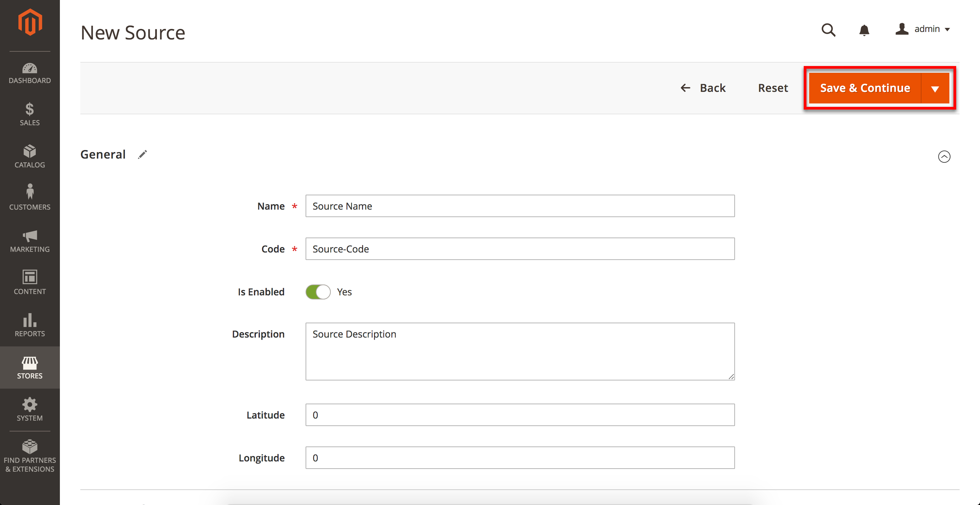Toggle the Is Enabled switch
Screen dimensions: 980x505
coord(318,292)
